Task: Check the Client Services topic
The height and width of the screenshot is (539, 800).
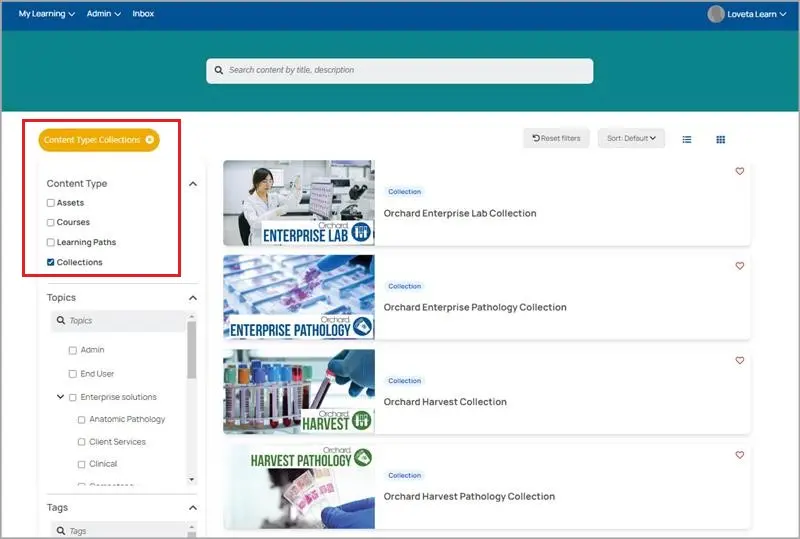Action: pos(82,442)
